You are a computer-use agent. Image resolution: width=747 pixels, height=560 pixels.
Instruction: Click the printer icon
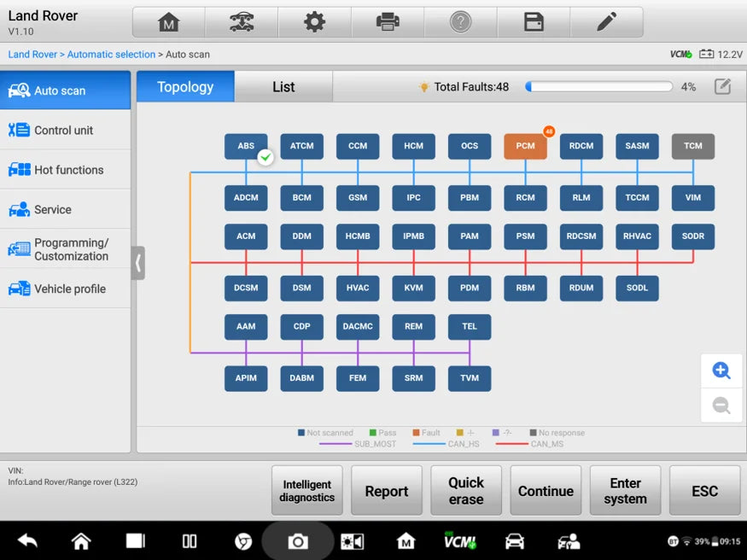(x=388, y=22)
